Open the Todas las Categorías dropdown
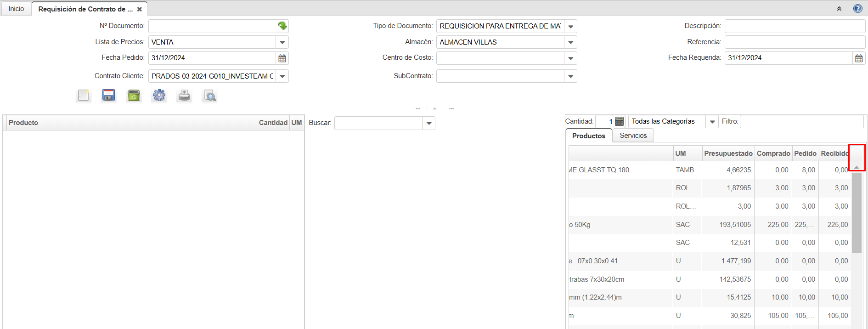 712,122
